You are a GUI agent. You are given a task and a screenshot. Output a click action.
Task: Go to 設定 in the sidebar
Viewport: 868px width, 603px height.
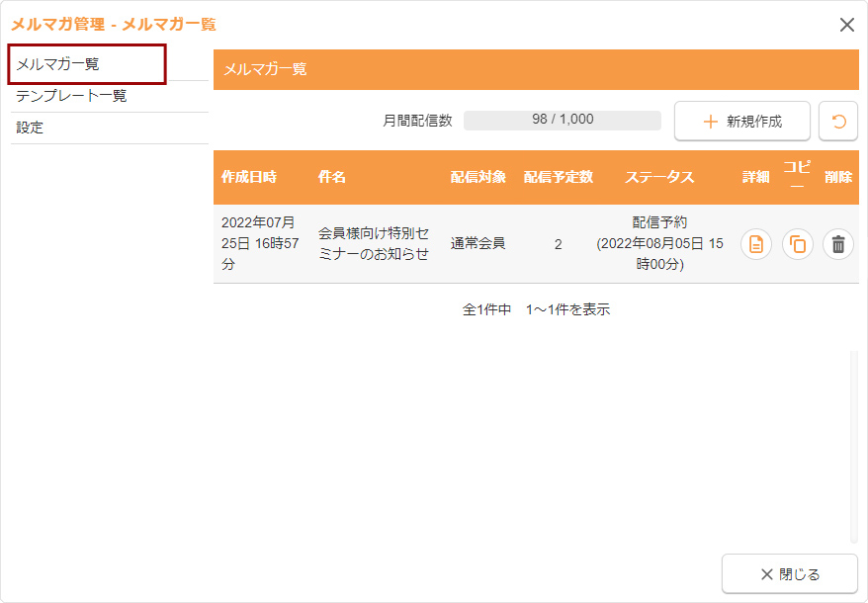point(30,128)
